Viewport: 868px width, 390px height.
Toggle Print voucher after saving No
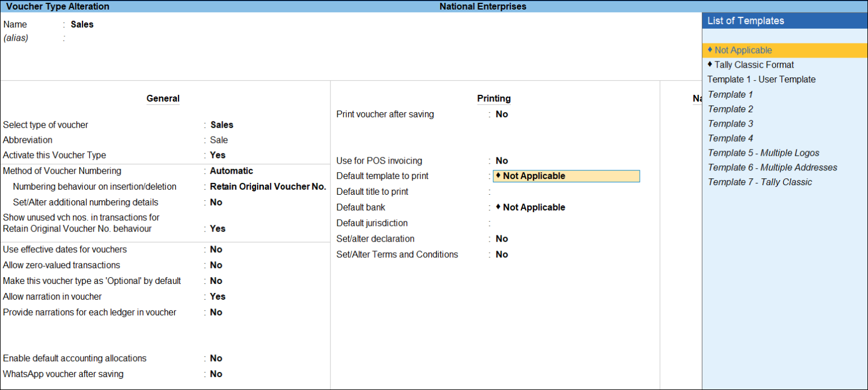click(502, 115)
